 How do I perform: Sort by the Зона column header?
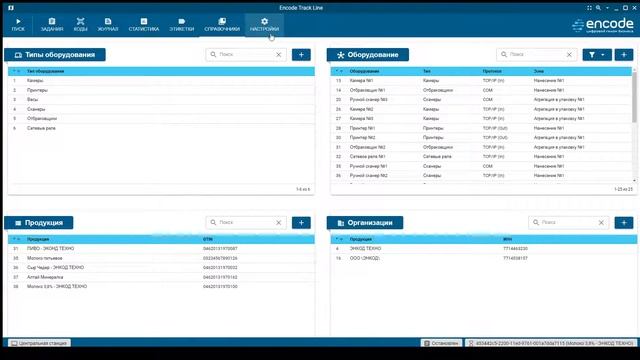(538, 71)
